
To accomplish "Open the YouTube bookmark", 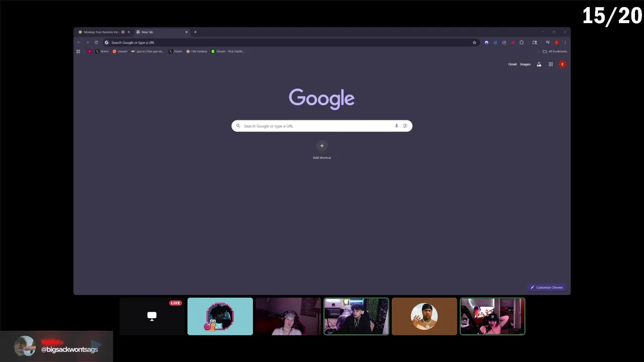I will (x=90, y=51).
